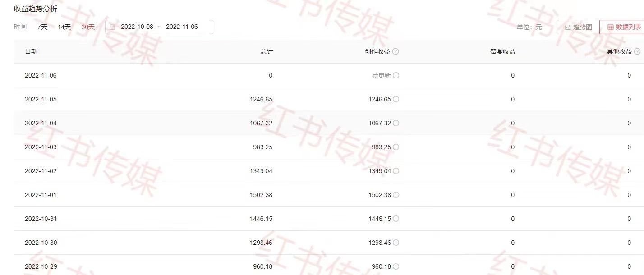Viewport: 644px width, 275px height.
Task: Click help icon next to 其他收益 header
Action: (637, 51)
